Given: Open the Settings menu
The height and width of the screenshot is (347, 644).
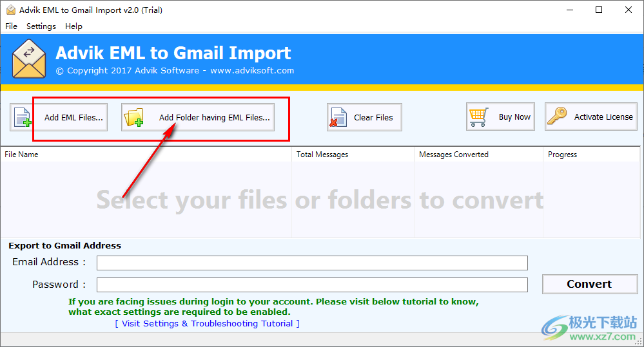Looking at the screenshot, I should coord(41,26).
